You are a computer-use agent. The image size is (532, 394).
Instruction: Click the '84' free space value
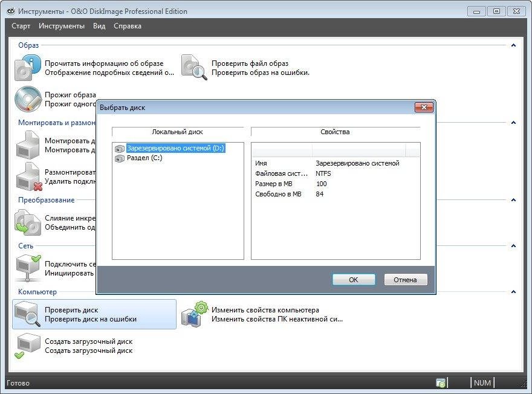[319, 194]
